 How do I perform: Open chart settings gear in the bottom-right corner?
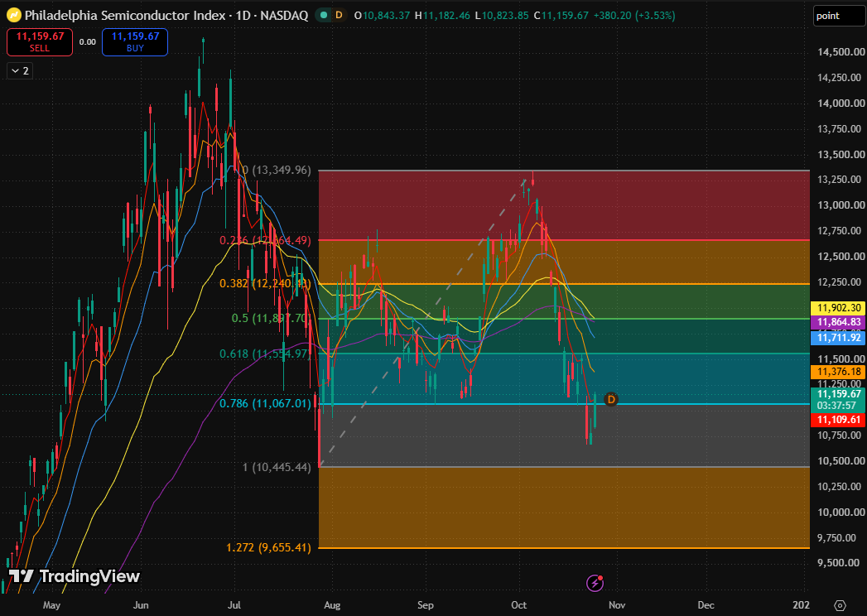coord(840,605)
